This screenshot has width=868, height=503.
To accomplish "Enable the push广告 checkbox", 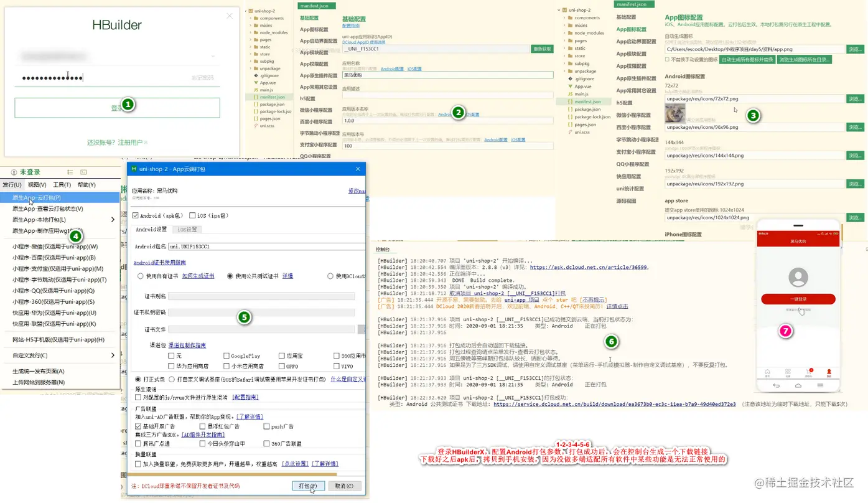I will click(266, 426).
